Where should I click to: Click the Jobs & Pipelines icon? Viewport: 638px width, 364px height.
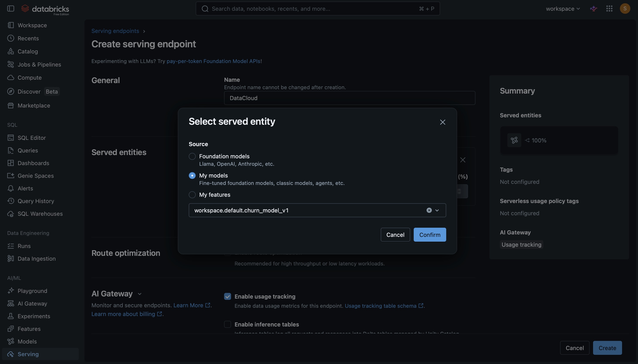coord(10,65)
